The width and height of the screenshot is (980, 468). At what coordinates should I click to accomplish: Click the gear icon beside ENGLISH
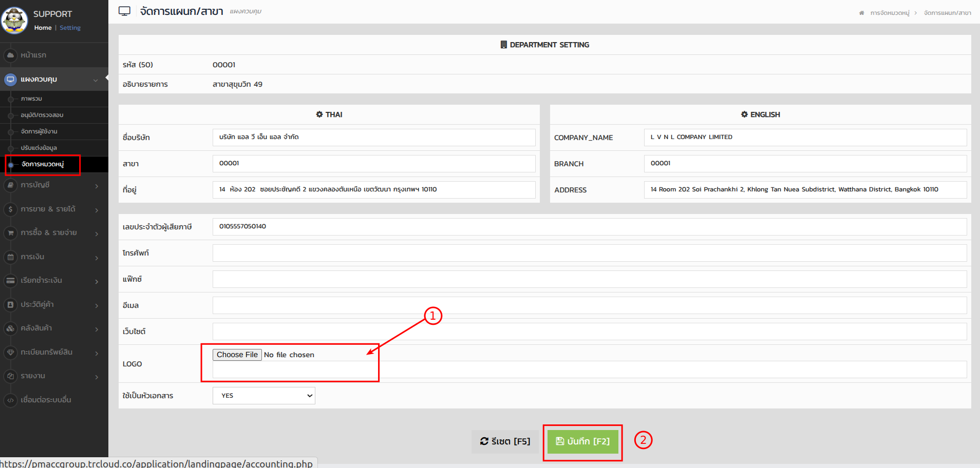[x=744, y=114]
